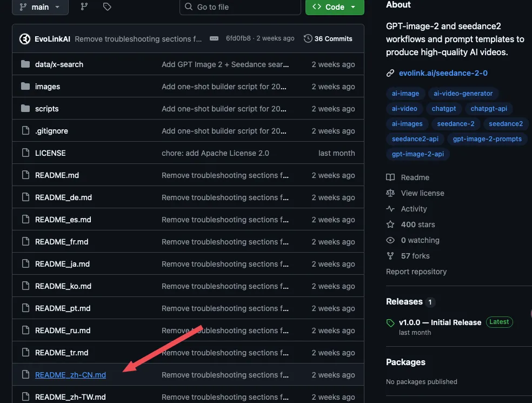The width and height of the screenshot is (532, 403).
Task: Focus the Go to file search field
Action: [x=240, y=7]
